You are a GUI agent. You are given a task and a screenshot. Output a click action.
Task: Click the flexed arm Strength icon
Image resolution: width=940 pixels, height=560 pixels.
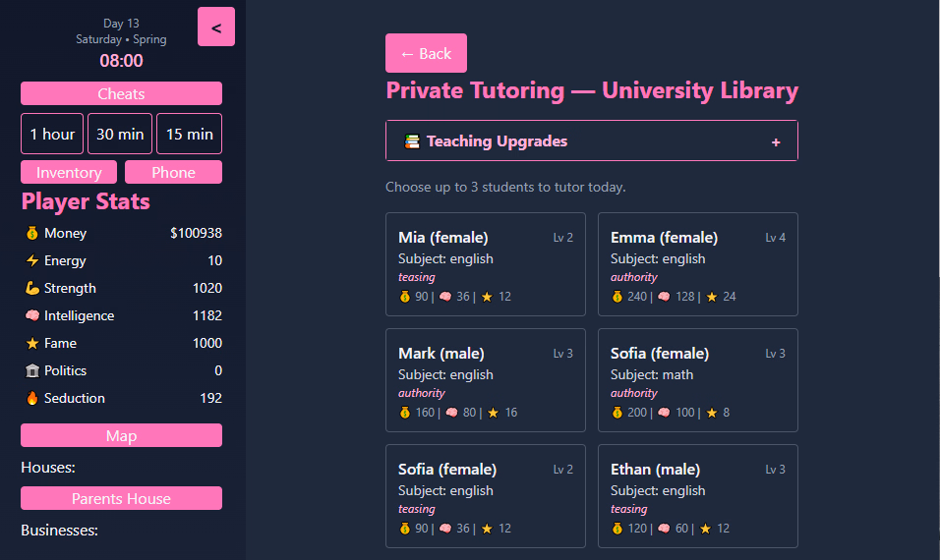(32, 289)
